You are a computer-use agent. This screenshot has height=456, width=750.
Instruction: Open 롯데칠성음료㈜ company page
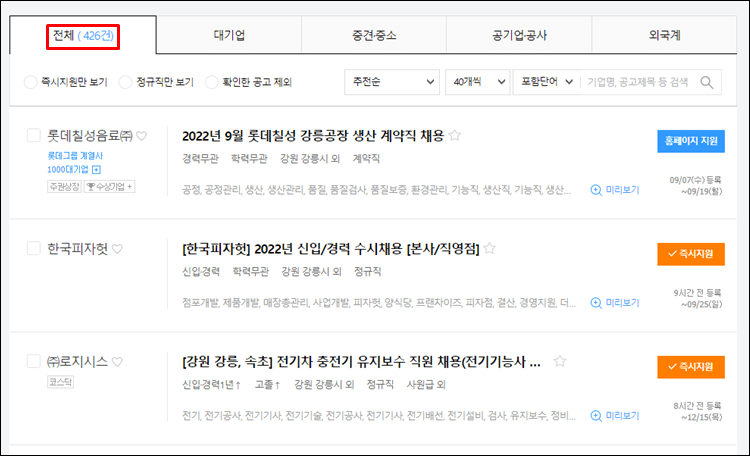pyautogui.click(x=90, y=136)
